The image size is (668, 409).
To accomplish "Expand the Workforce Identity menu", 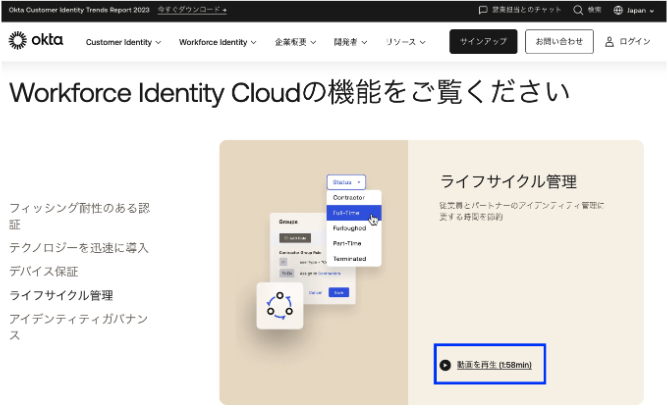I will [217, 42].
